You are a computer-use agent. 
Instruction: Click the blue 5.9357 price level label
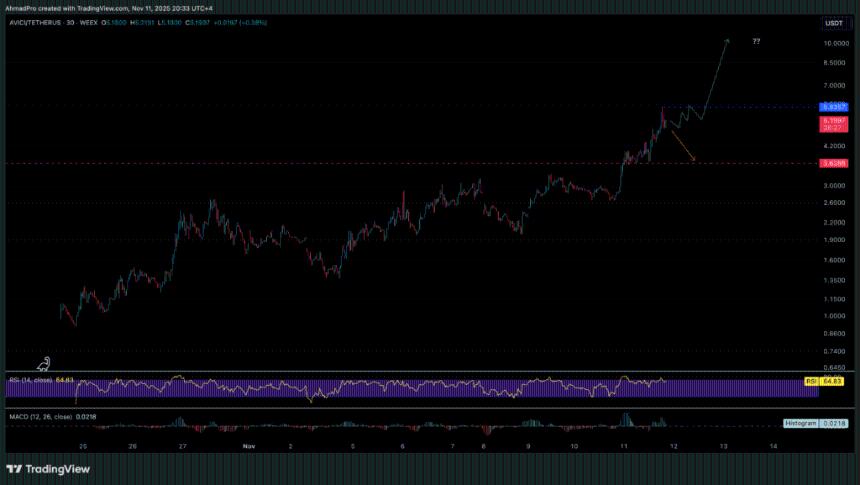click(x=834, y=106)
